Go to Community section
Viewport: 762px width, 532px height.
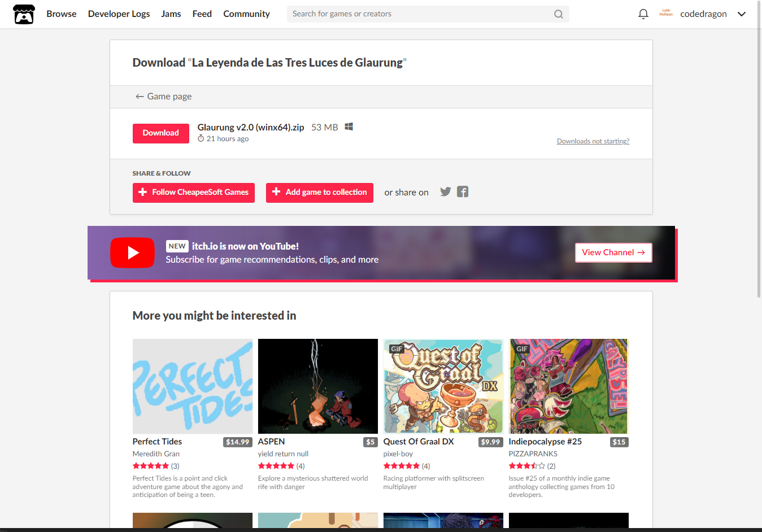pyautogui.click(x=246, y=14)
